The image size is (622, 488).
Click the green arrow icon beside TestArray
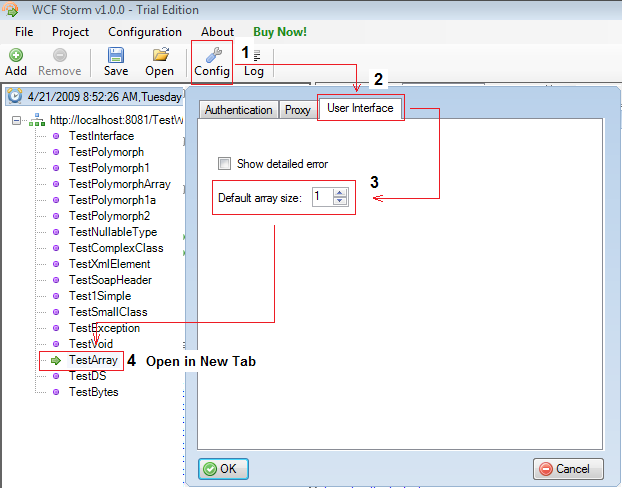coord(56,360)
